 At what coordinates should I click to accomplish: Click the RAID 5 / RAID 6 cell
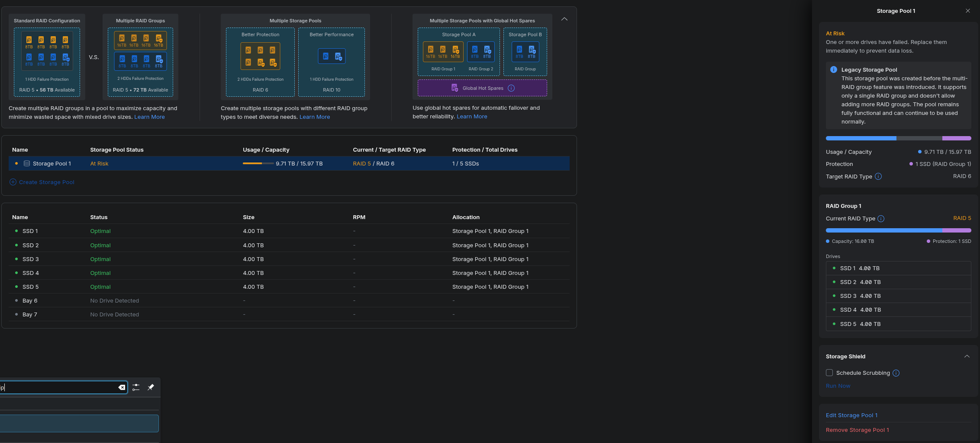(x=373, y=163)
